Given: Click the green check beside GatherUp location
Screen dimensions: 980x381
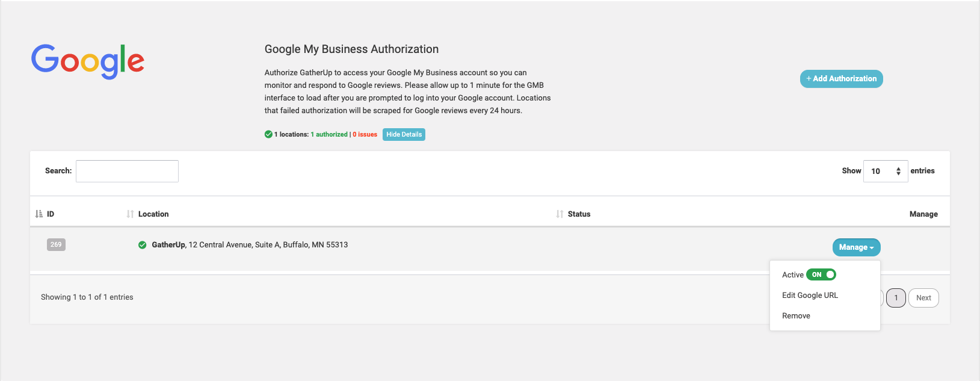Looking at the screenshot, I should 143,245.
